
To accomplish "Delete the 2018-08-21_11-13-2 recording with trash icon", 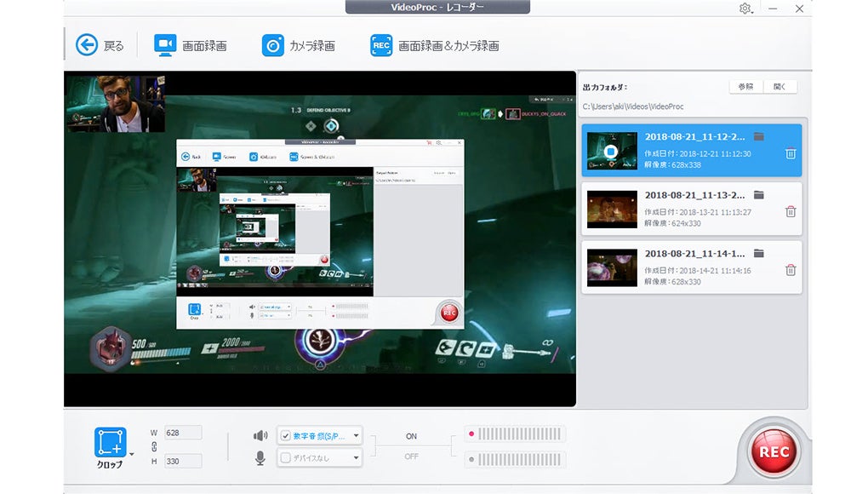I will pos(791,211).
